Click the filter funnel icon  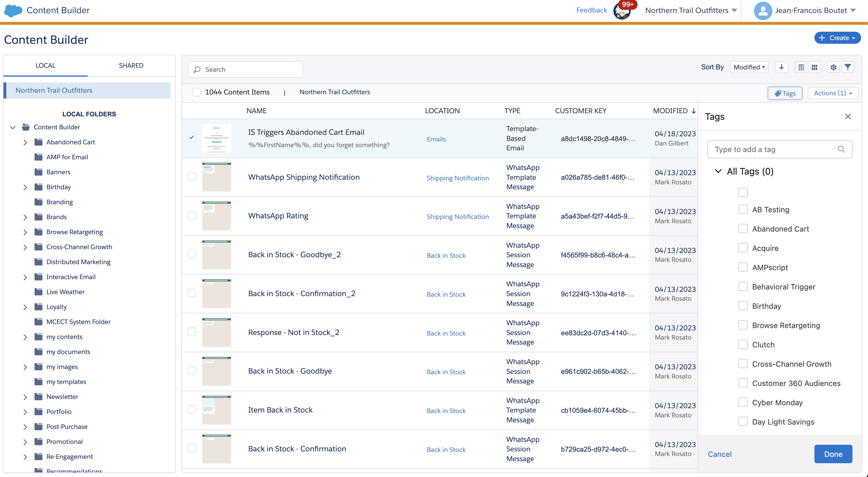848,67
